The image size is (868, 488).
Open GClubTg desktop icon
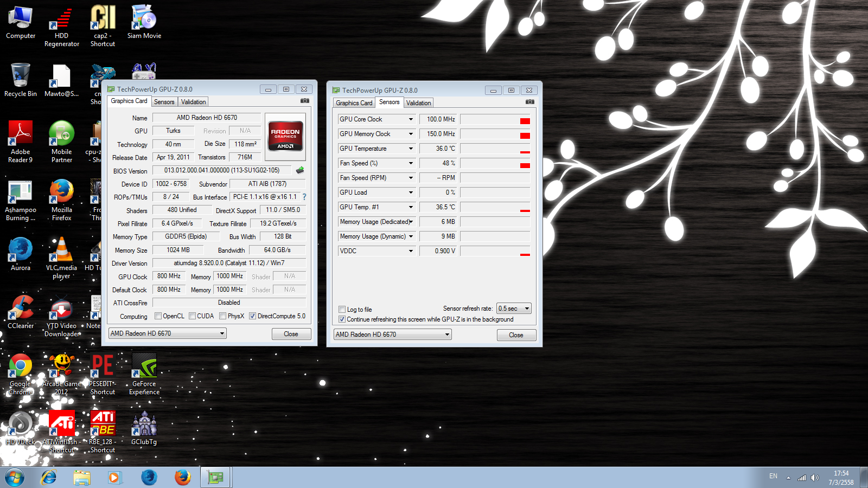click(x=144, y=428)
